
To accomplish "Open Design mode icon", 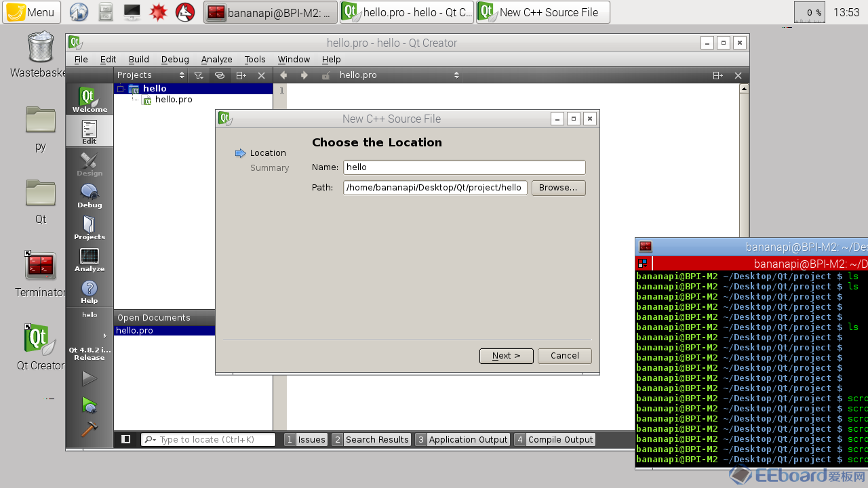I will (x=90, y=164).
